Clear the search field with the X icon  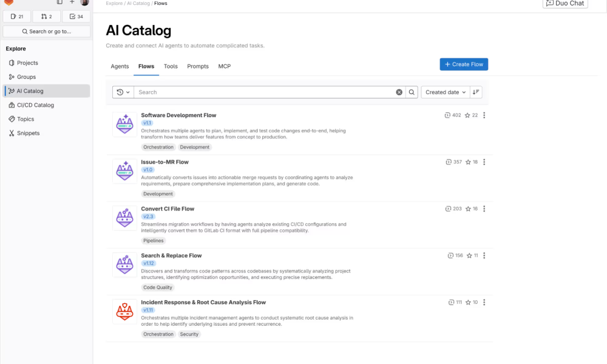click(399, 92)
